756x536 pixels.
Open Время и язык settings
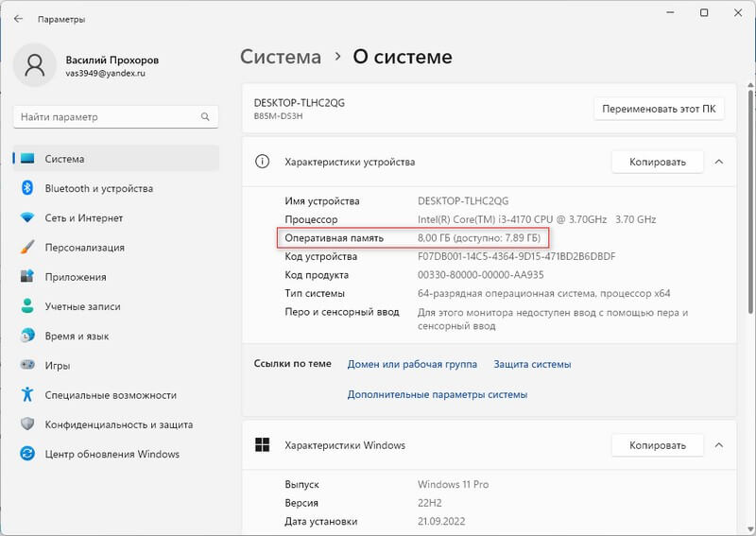116,336
